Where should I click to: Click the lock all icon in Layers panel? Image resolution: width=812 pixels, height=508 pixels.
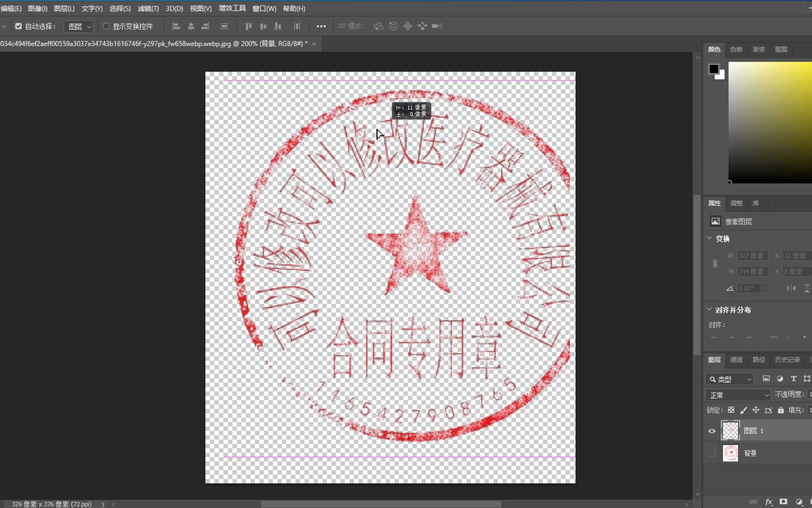pos(781,410)
